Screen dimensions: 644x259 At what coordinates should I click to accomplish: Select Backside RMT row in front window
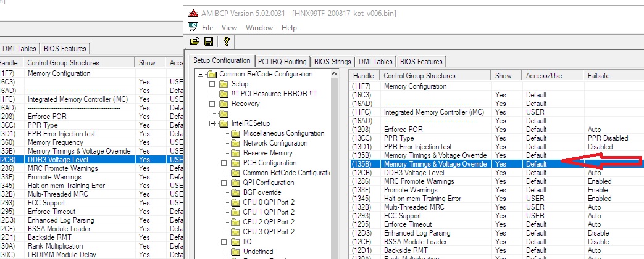tap(496, 250)
